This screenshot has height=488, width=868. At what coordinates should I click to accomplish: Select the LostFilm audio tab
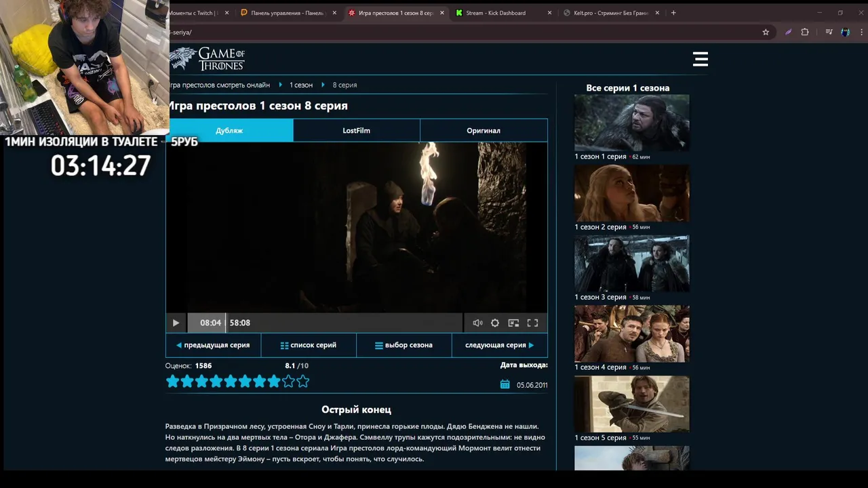pyautogui.click(x=356, y=130)
